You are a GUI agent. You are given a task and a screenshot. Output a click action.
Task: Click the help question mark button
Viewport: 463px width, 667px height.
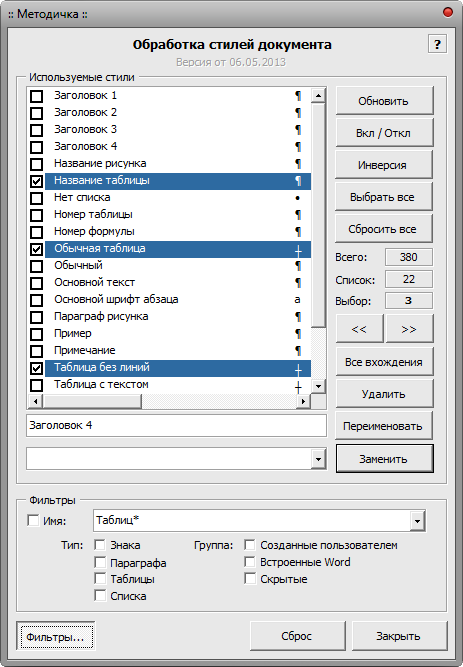[437, 44]
